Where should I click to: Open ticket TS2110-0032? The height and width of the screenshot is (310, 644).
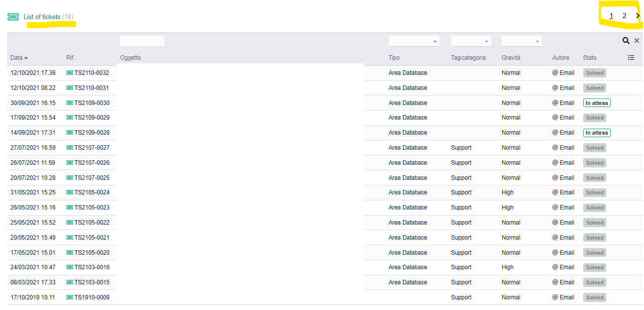(90, 72)
